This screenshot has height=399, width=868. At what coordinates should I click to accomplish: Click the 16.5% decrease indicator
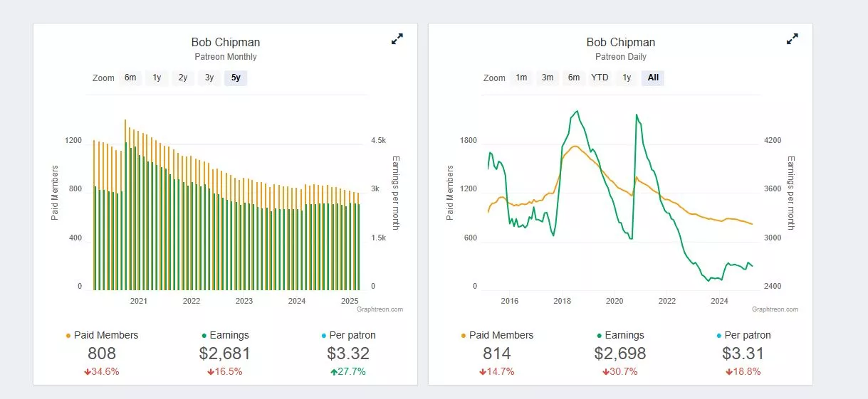coord(225,371)
